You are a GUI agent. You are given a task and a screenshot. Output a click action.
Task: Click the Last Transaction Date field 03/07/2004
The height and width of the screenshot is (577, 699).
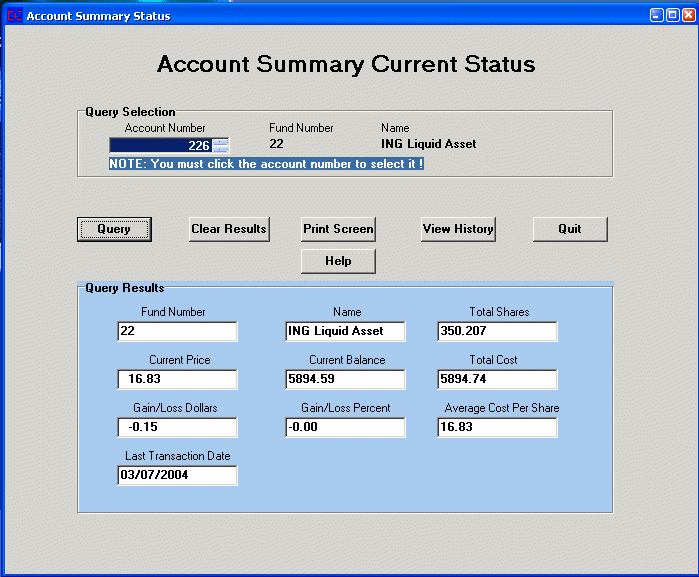click(177, 475)
